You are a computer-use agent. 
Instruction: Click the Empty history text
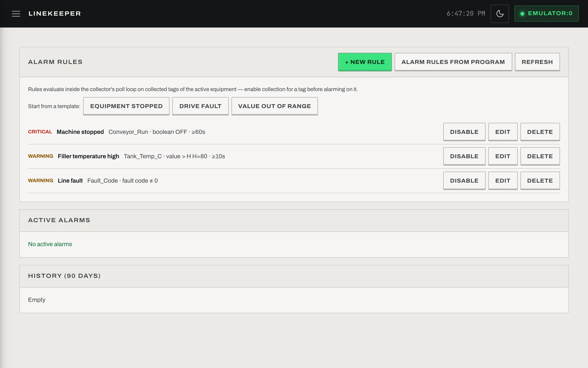click(x=37, y=300)
